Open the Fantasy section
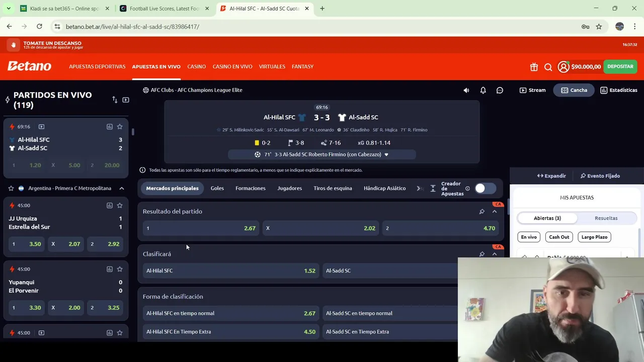The height and width of the screenshot is (362, 644). click(x=302, y=66)
